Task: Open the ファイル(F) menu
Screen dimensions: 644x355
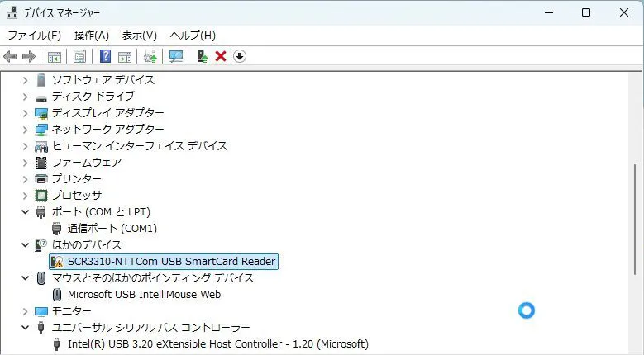Action: coord(34,35)
